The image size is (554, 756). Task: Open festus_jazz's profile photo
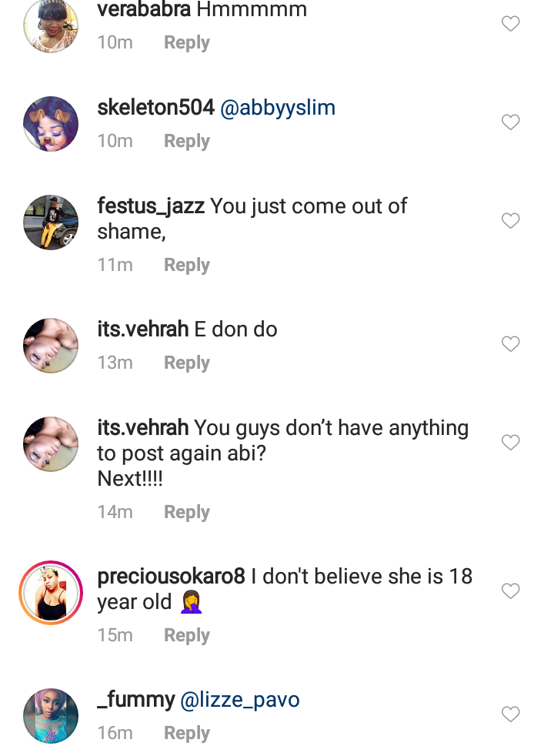point(51,222)
